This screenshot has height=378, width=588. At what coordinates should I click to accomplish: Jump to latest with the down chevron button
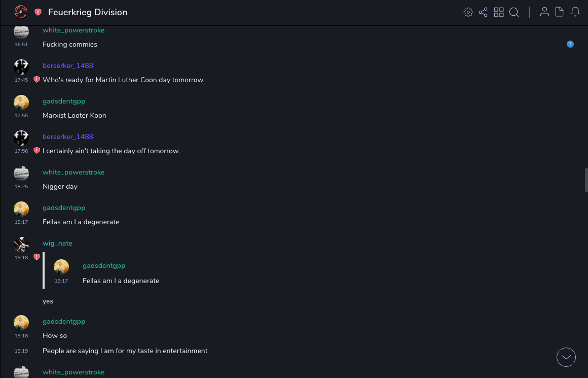point(566,357)
